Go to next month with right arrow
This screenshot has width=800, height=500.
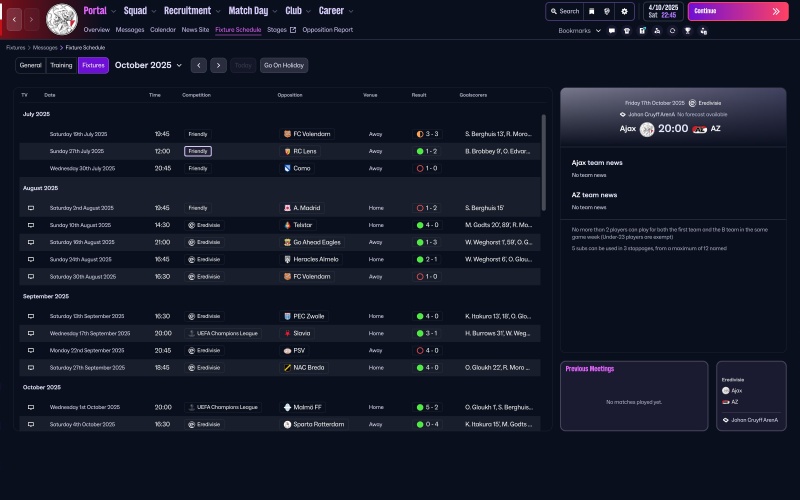click(x=218, y=65)
